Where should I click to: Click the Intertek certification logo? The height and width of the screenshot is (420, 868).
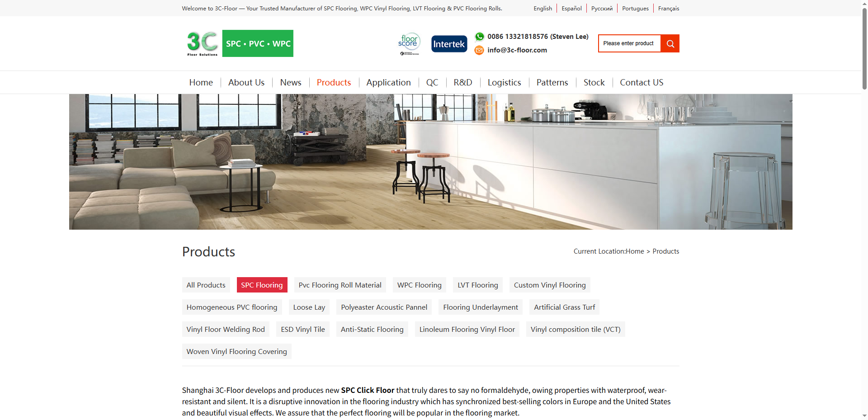point(449,43)
